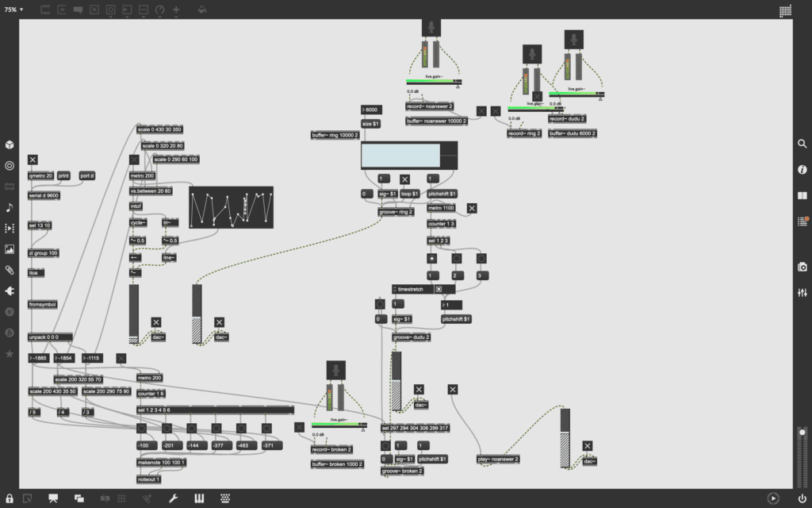Click the waveform~ display below size $1

click(x=409, y=156)
